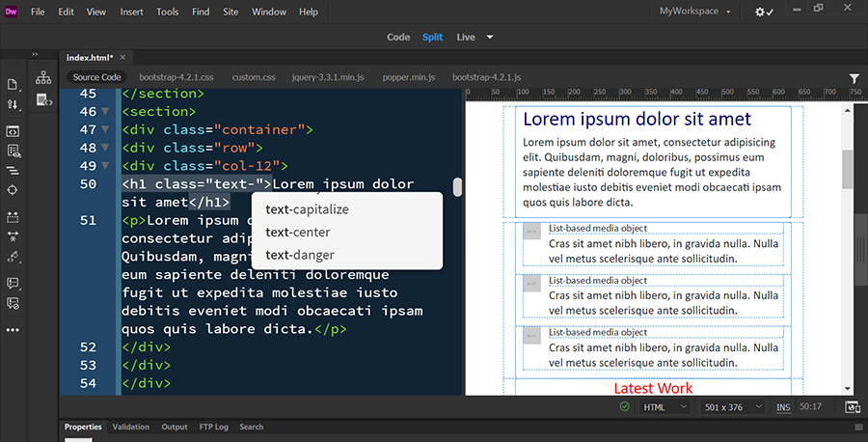Click the real-time device preview icon
868x442 pixels.
(853, 407)
